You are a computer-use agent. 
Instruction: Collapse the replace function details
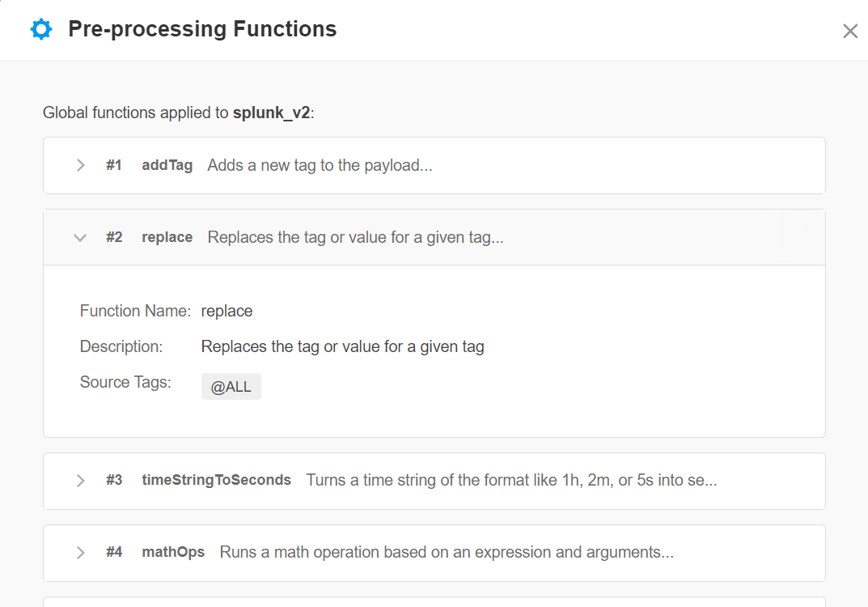point(79,237)
